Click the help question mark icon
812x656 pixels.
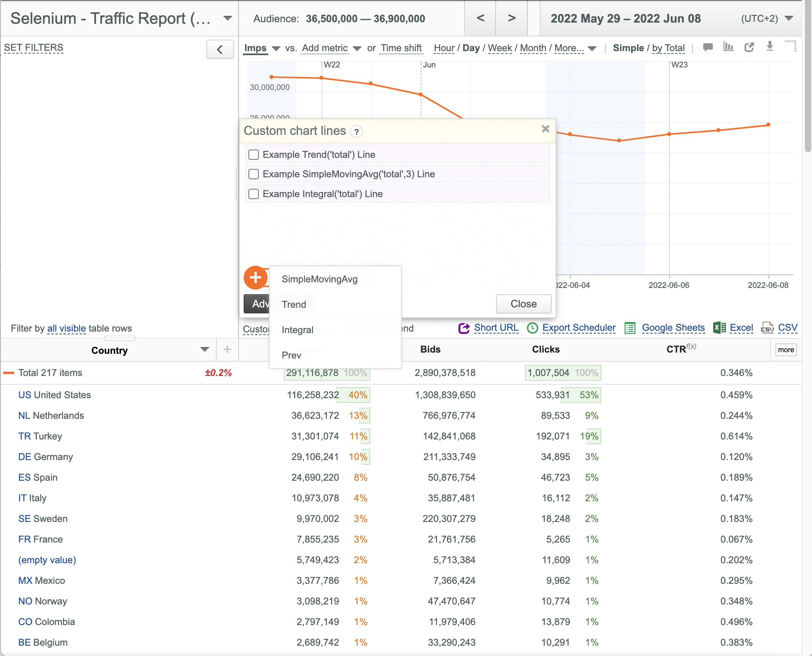(x=356, y=132)
